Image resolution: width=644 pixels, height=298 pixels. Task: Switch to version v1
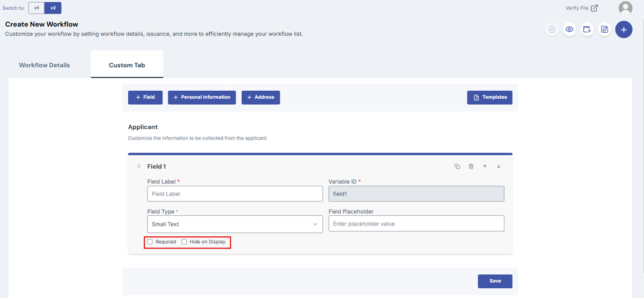[36, 8]
